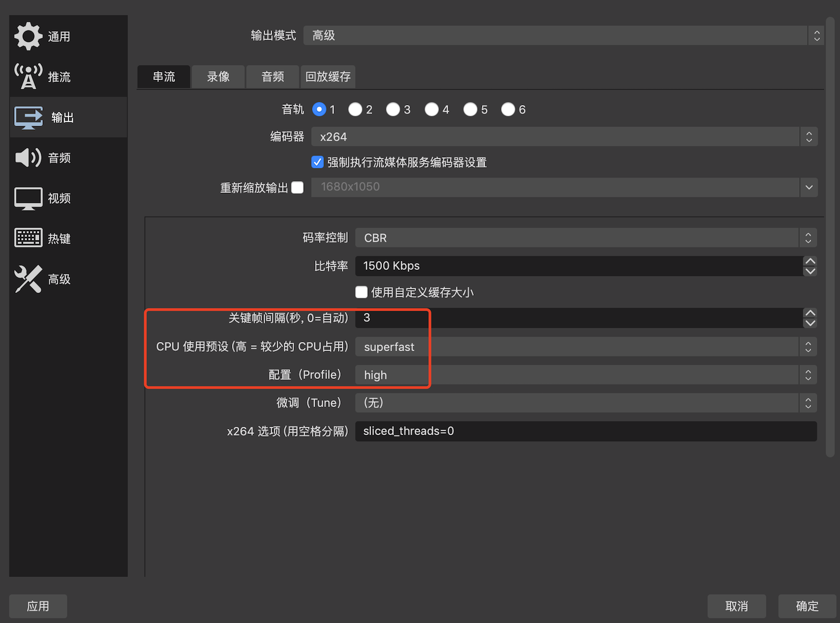Open the CPU preset dropdown showing superfast
The height and width of the screenshot is (623, 840).
click(x=586, y=347)
